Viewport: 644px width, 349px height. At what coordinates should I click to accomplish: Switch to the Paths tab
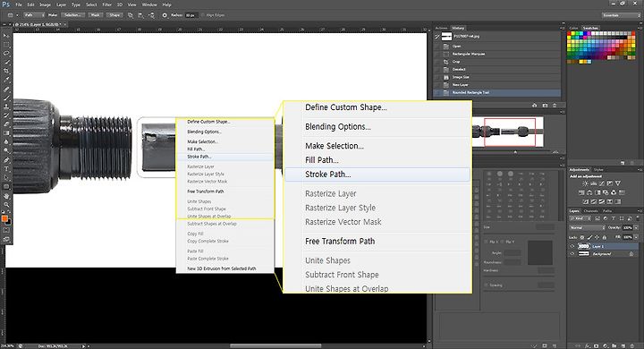coord(607,211)
